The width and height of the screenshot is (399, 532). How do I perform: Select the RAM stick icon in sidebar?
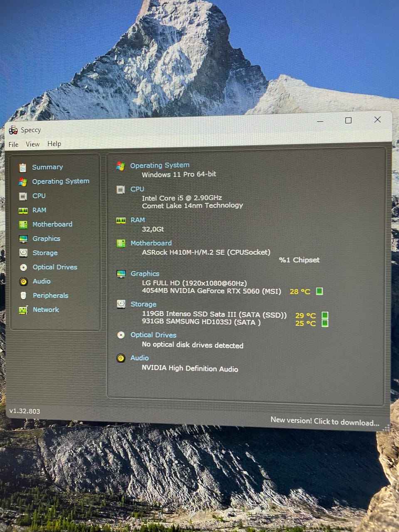tap(23, 211)
